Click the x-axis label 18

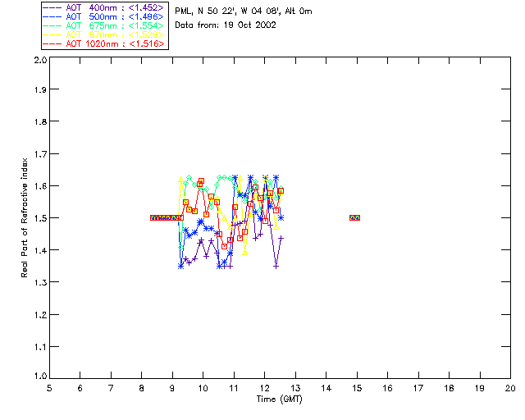point(449,388)
